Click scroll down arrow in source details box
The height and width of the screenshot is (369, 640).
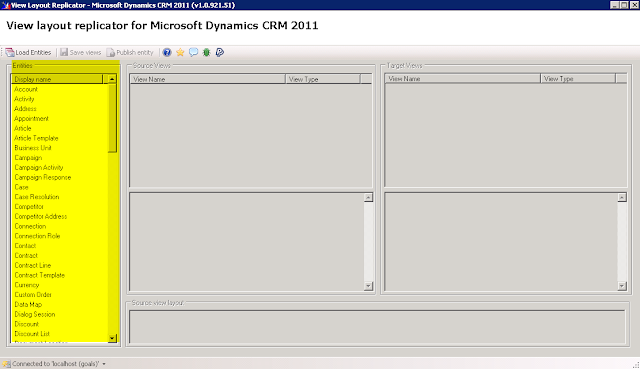pos(369,286)
